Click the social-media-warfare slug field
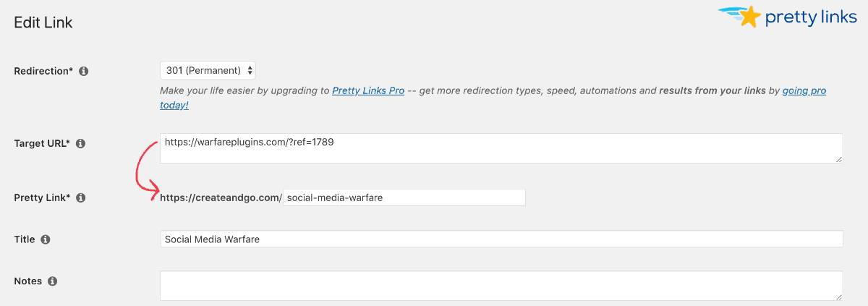 (404, 197)
